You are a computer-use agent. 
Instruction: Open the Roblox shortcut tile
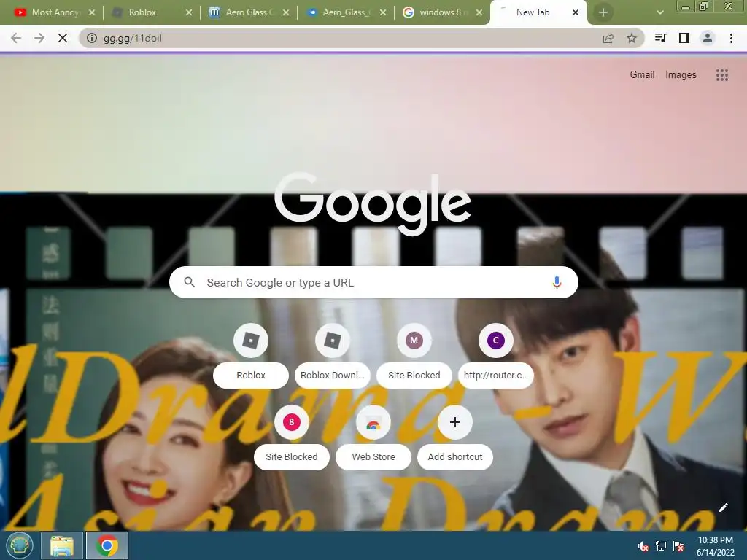pos(251,355)
